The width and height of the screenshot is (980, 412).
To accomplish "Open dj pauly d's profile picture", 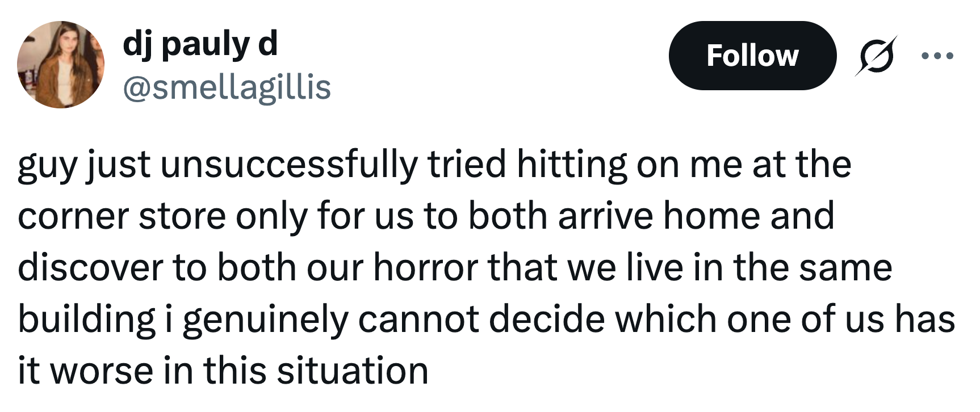I will tap(61, 65).
